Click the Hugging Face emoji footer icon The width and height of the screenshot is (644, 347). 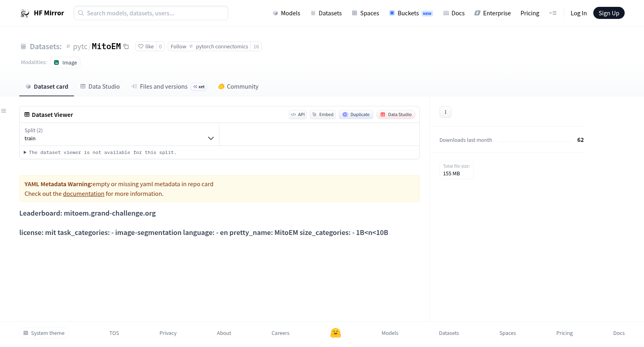coord(336,333)
